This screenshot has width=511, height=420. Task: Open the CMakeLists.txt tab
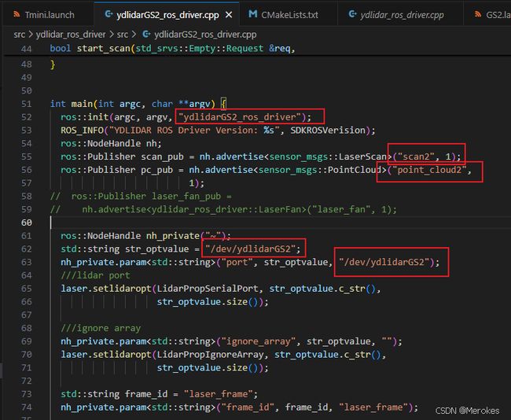pyautogui.click(x=289, y=15)
